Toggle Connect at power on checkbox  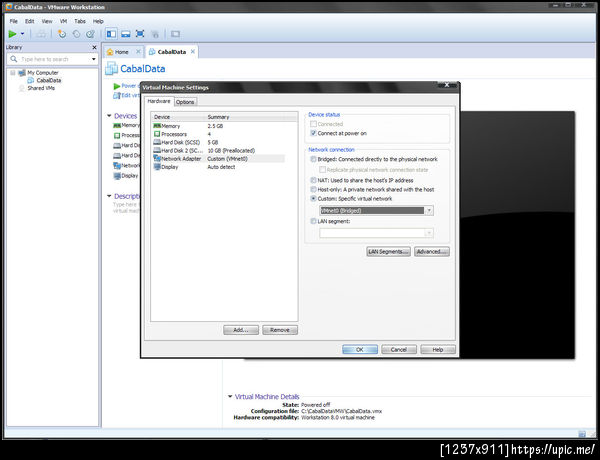point(313,133)
